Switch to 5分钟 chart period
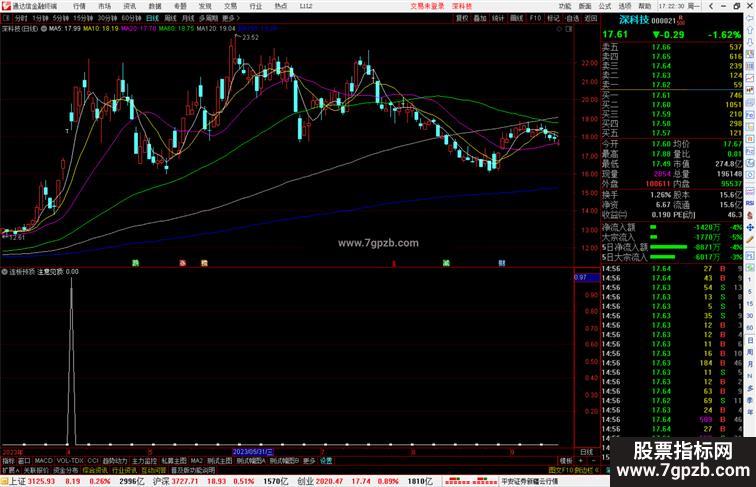 (61, 18)
